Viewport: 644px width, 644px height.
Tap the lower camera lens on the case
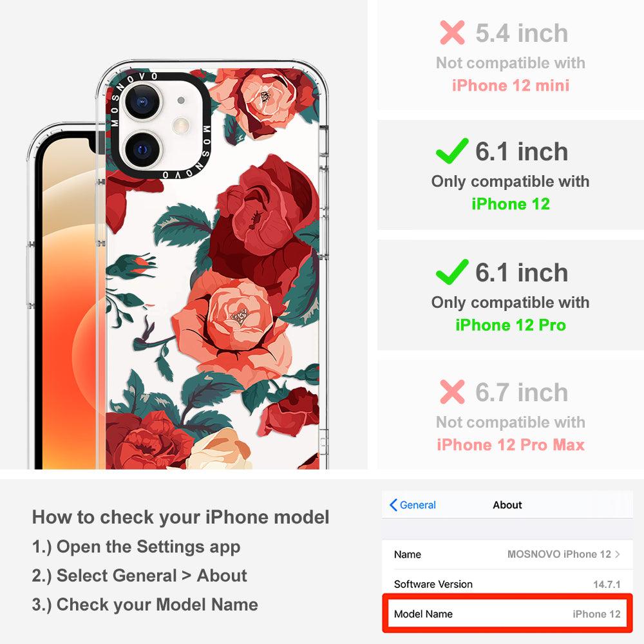click(142, 149)
